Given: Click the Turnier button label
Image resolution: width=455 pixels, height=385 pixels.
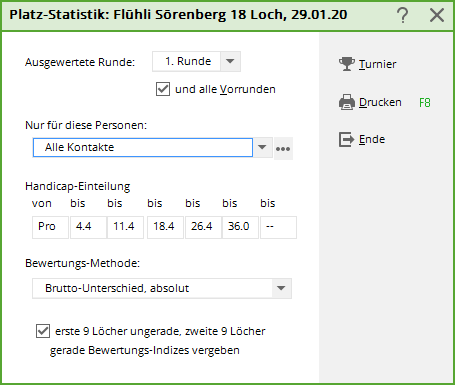Looking at the screenshot, I should [x=377, y=64].
